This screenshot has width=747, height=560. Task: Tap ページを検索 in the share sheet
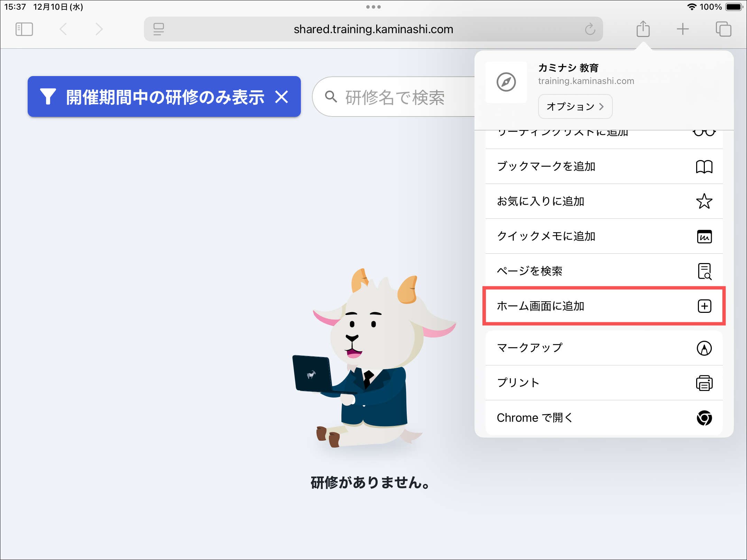pyautogui.click(x=604, y=271)
